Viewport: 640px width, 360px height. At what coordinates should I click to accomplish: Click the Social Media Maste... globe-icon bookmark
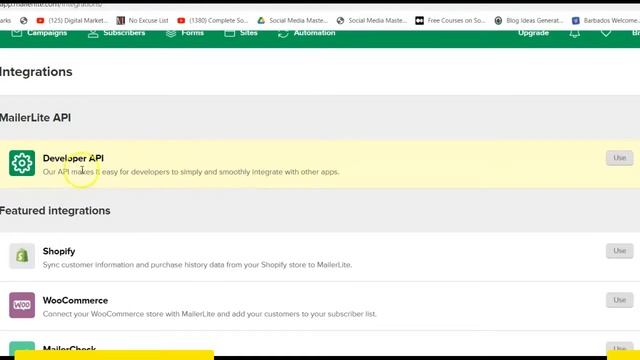click(x=371, y=20)
